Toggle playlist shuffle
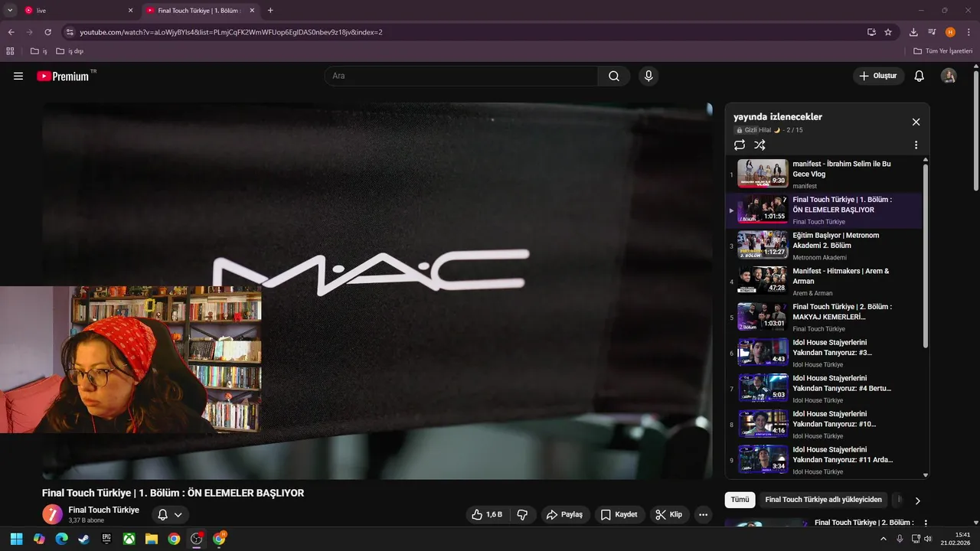This screenshot has height=551, width=980. [x=759, y=145]
